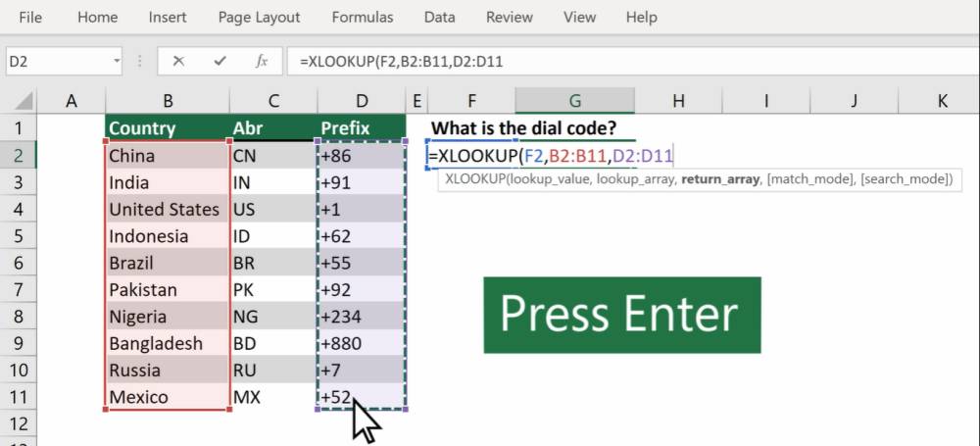Image resolution: width=980 pixels, height=446 pixels.
Task: Click the Russia cell
Action: tap(167, 371)
